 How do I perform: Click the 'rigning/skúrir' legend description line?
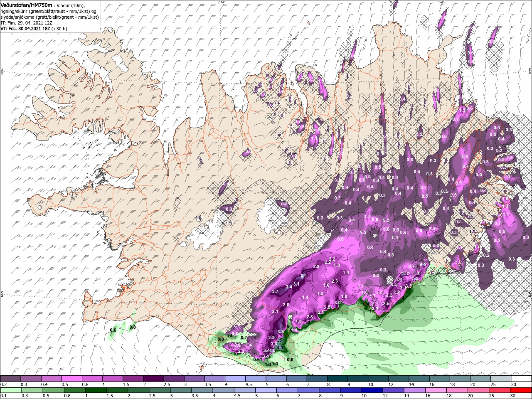tap(49, 11)
